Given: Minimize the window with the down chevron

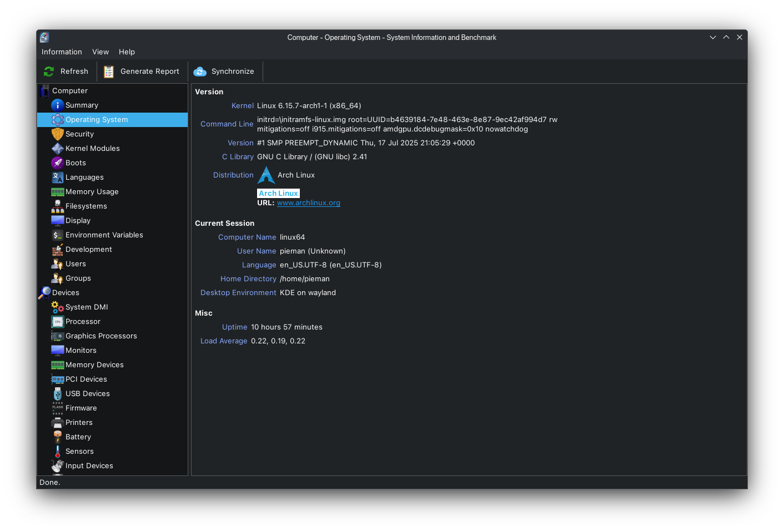Looking at the screenshot, I should point(713,37).
